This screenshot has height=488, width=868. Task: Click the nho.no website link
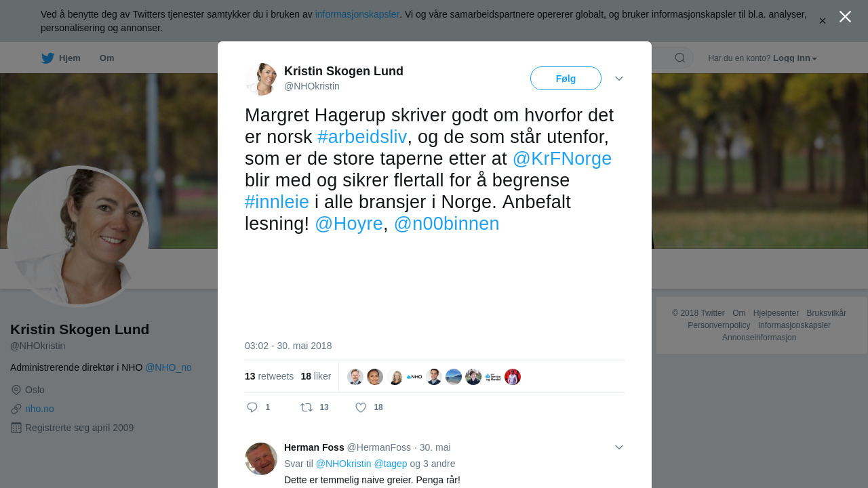click(x=39, y=409)
